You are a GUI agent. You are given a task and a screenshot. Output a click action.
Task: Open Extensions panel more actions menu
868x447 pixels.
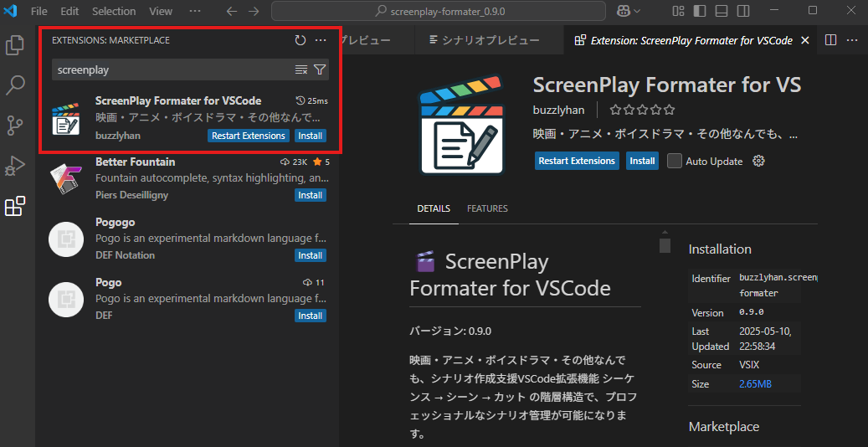tap(321, 40)
